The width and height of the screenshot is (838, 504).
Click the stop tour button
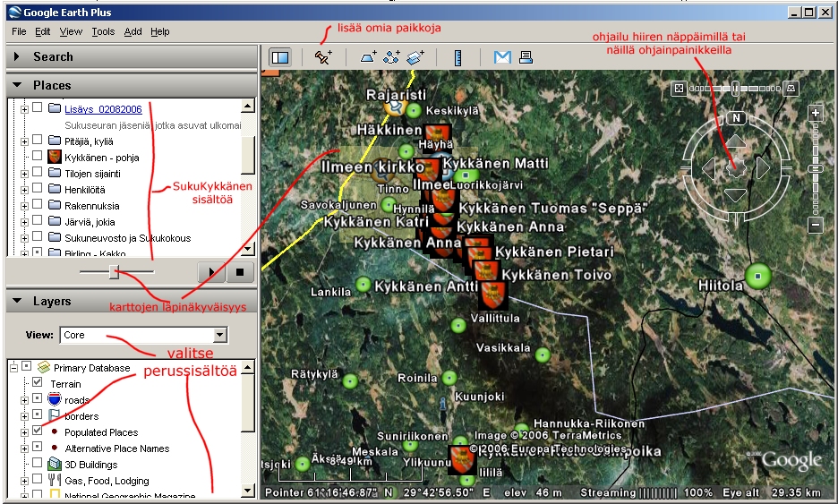[x=240, y=272]
